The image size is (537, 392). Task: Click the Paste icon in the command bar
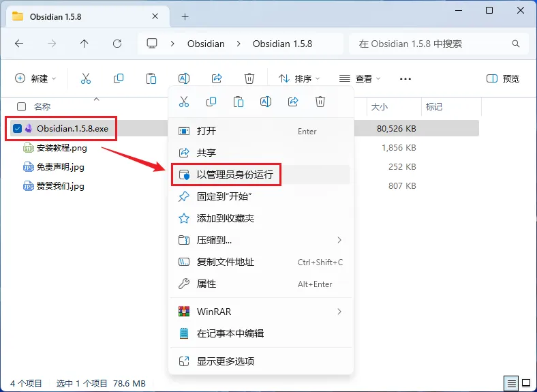coord(151,78)
